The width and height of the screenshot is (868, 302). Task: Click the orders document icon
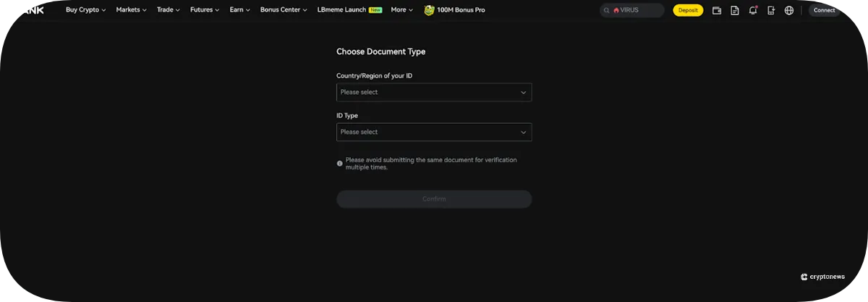pyautogui.click(x=735, y=11)
